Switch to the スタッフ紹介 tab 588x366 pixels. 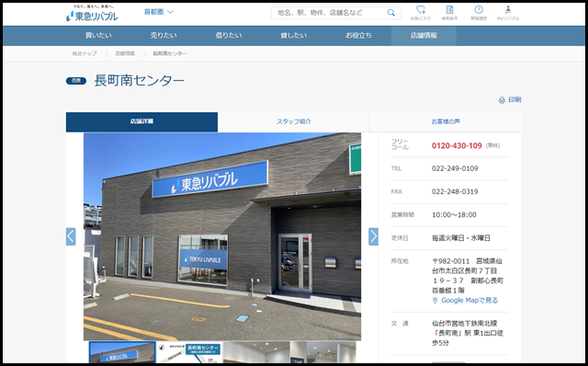pyautogui.click(x=294, y=121)
